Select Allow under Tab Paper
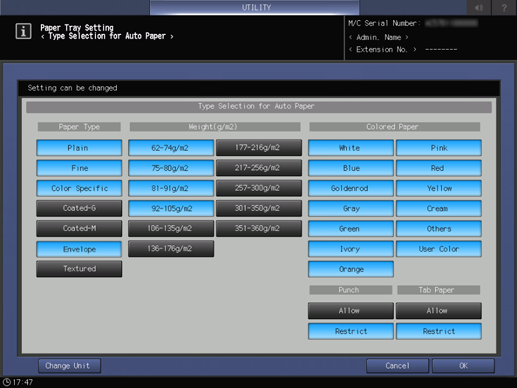 [x=439, y=311]
